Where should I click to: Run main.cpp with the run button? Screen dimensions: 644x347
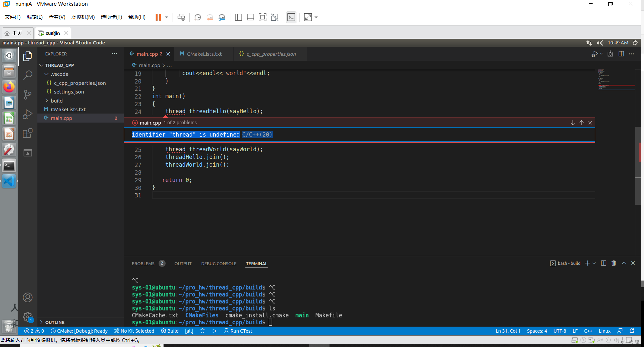[x=595, y=53]
